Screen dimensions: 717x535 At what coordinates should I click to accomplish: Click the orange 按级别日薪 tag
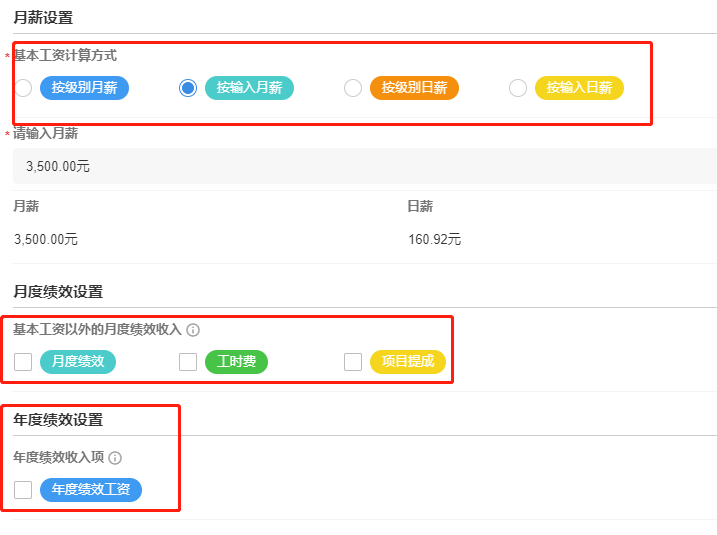coord(414,88)
